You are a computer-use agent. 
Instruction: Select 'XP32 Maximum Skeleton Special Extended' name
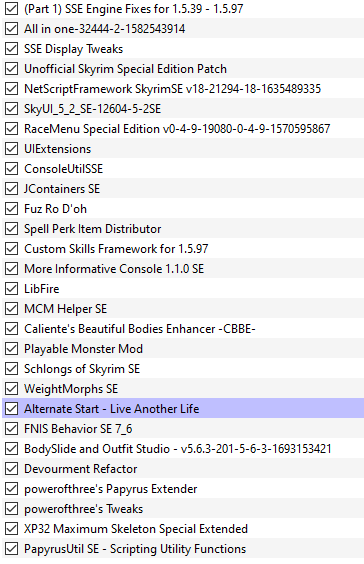coord(136,529)
